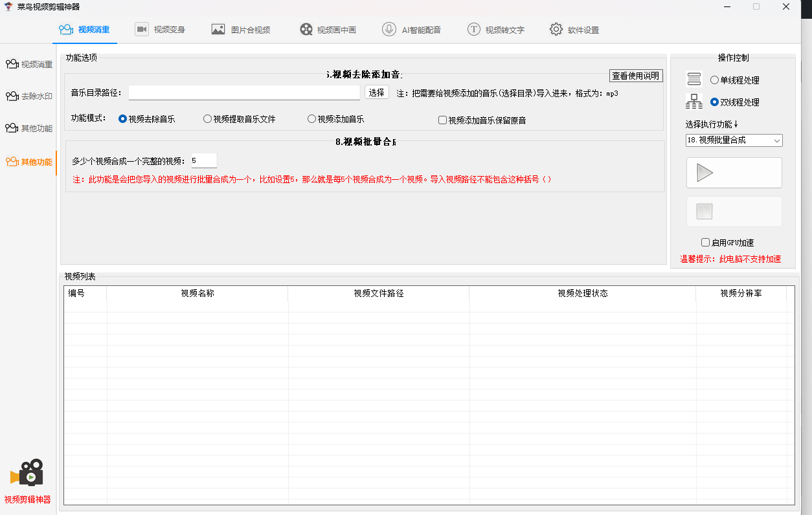Viewport: 812px width, 515px height.
Task: Click the 图片合视频 picture icon
Action: [218, 29]
